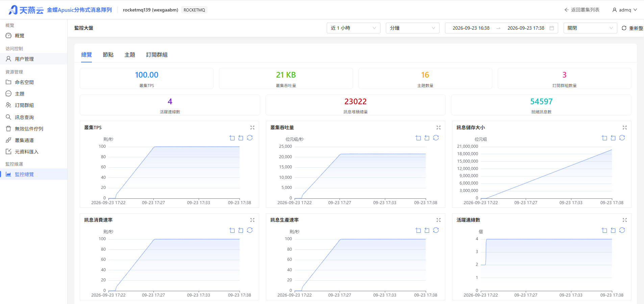The image size is (644, 304).
Task: Click the zoom reset icon in the 叢集TPS chart
Action: (241, 138)
